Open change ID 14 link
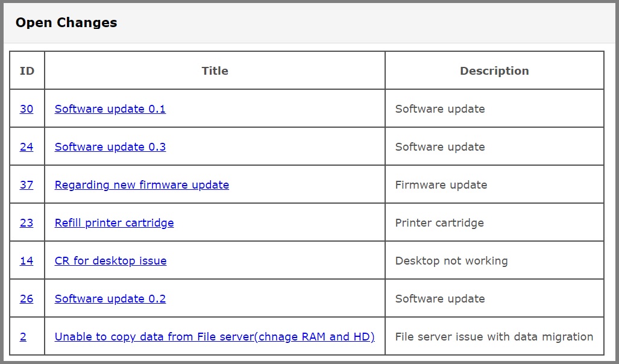 click(x=27, y=260)
